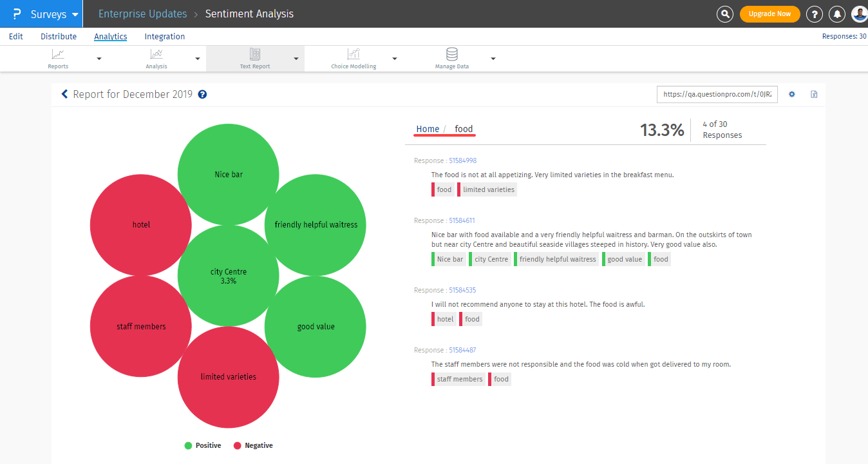
Task: Open the help question mark icon
Action: [815, 14]
